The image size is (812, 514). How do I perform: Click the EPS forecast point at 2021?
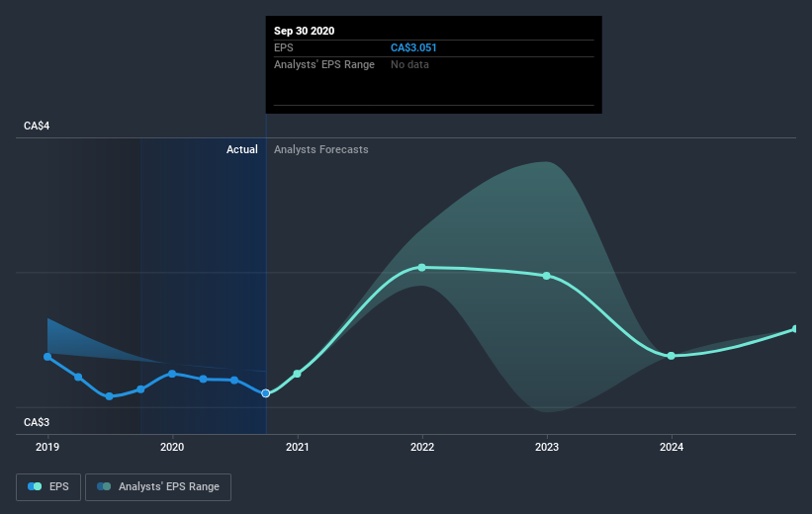tap(298, 374)
